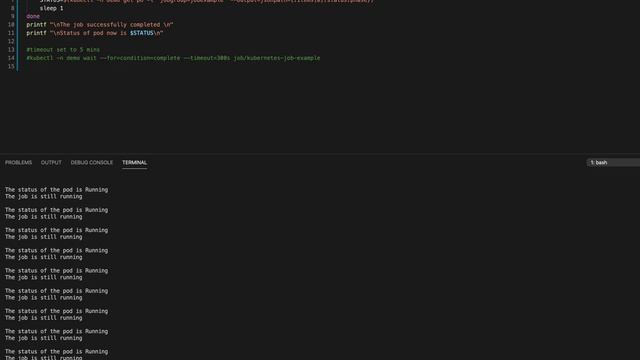Click line number 10 in the gutter
640x360 pixels.
(x=11, y=24)
